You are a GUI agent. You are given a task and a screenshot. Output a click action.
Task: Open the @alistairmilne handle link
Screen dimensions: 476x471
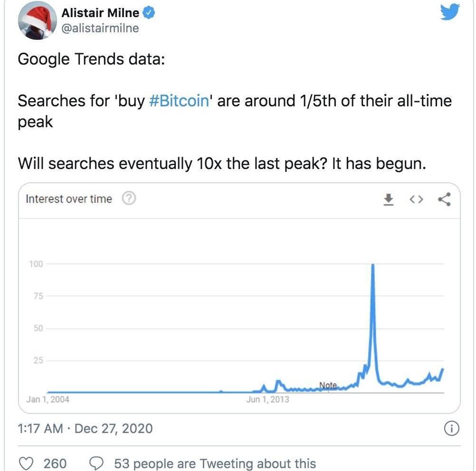point(100,28)
